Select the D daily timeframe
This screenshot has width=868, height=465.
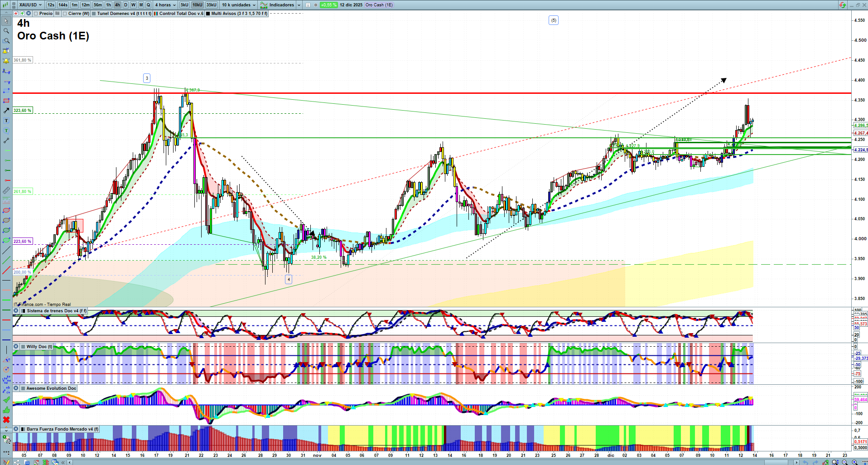point(125,5)
